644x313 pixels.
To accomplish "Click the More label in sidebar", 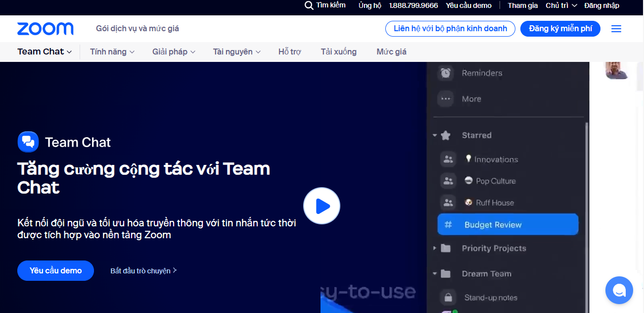I will [471, 99].
